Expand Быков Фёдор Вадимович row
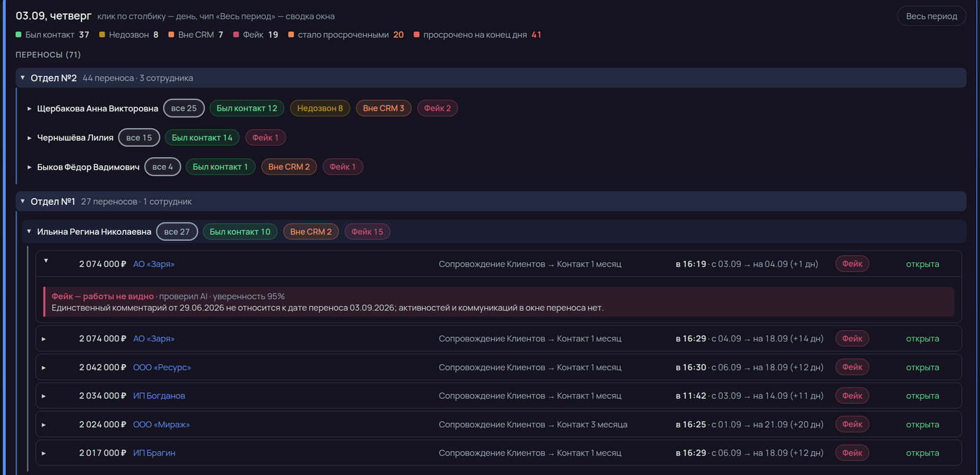This screenshot has width=980, height=475. [29, 167]
